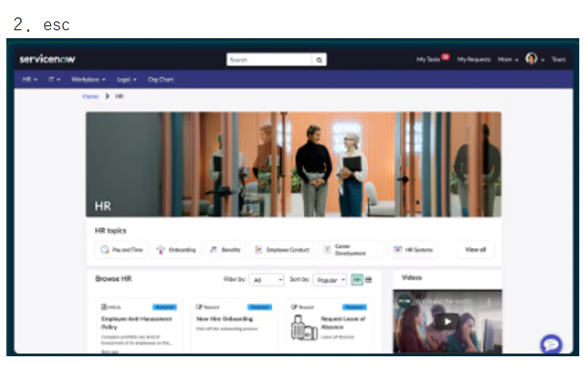Image resolution: width=588 pixels, height=365 pixels.
Task: Click the red My Tasks notification badge
Action: (445, 56)
